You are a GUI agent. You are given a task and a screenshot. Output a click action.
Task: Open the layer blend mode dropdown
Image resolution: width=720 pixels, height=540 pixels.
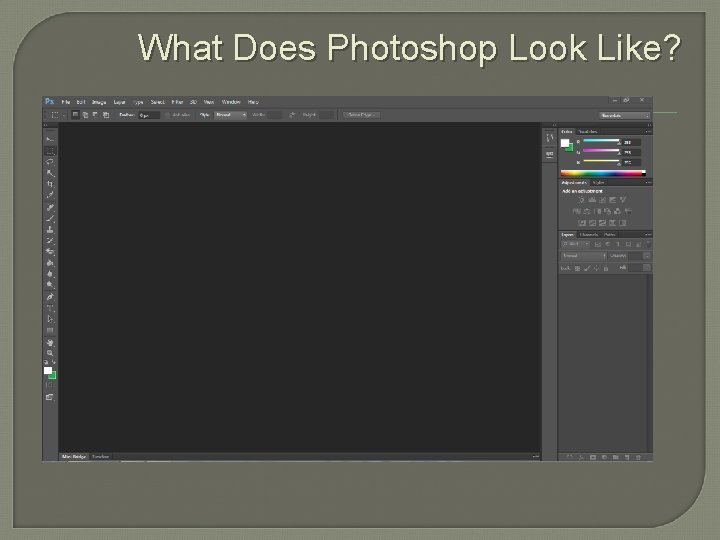(584, 256)
